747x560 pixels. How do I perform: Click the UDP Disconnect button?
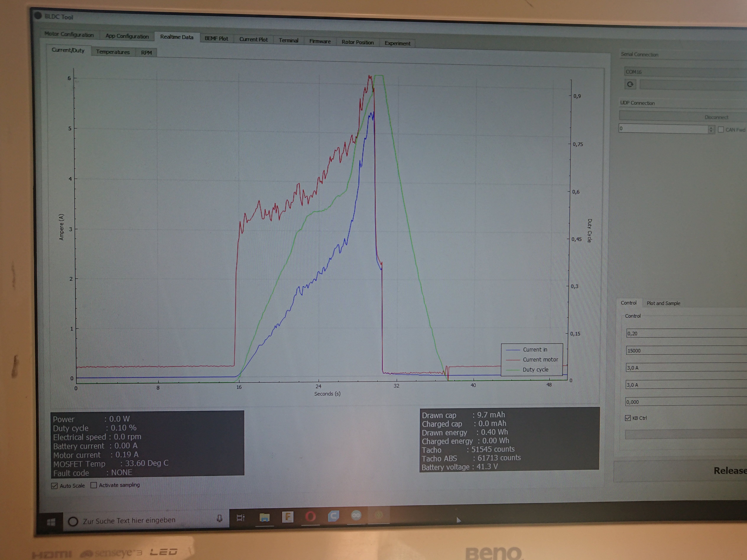tap(683, 117)
